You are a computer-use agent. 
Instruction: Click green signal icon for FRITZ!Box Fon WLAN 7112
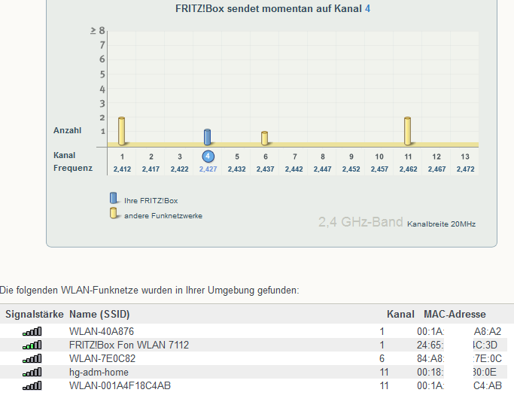32,345
